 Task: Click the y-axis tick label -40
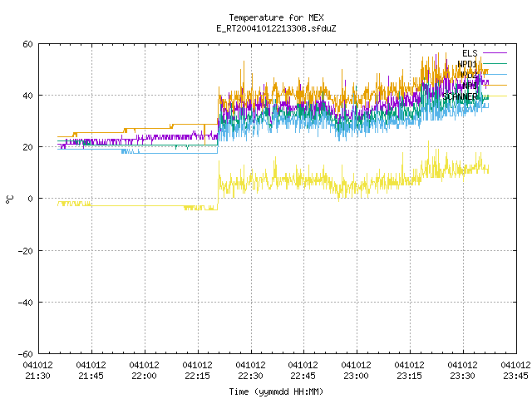coord(26,303)
